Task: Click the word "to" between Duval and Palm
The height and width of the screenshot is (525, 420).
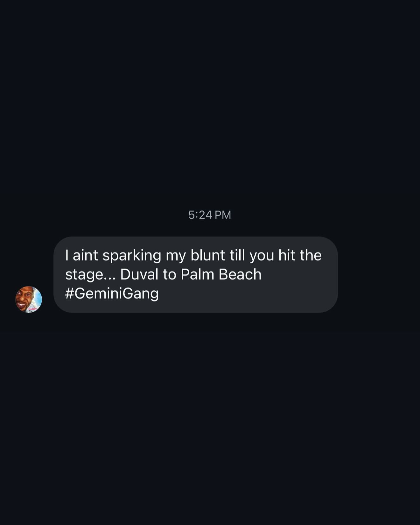Action: tap(169, 274)
